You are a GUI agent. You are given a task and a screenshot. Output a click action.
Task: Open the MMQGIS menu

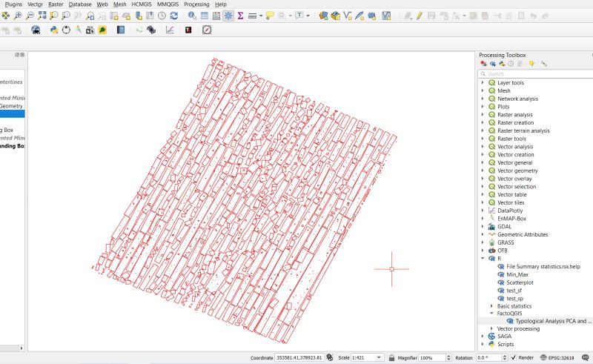(x=168, y=4)
